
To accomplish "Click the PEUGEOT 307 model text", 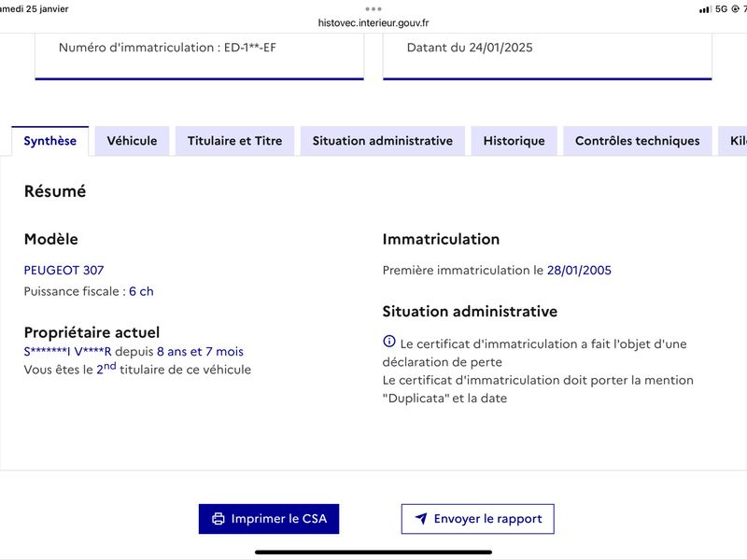I will pos(63,270).
